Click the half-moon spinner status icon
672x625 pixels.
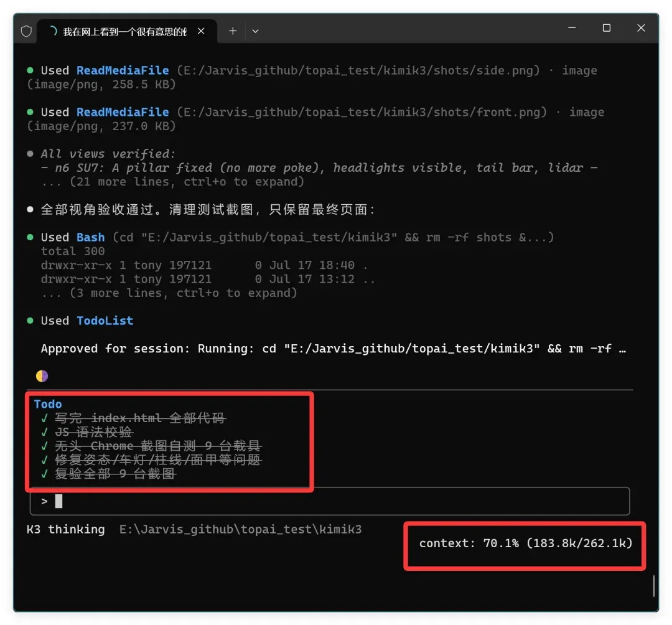[42, 376]
